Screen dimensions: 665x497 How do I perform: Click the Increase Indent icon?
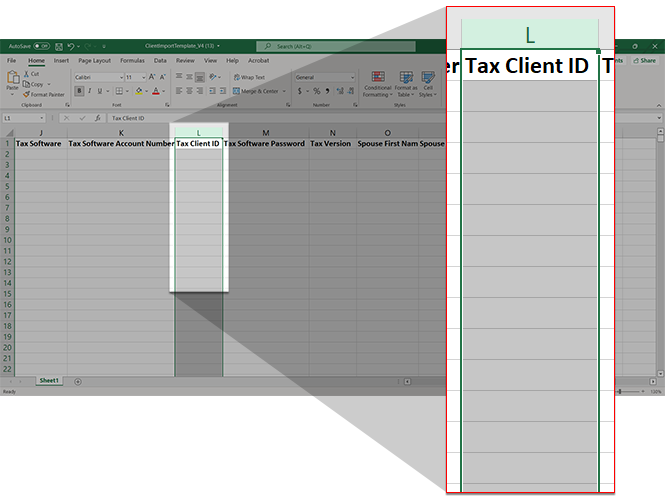coord(223,91)
